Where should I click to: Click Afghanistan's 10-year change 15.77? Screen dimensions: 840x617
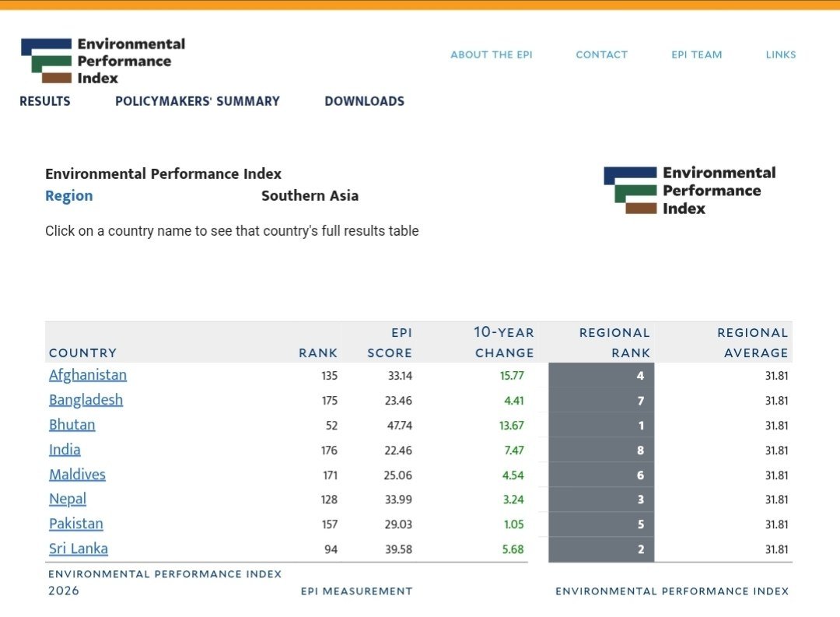(512, 376)
